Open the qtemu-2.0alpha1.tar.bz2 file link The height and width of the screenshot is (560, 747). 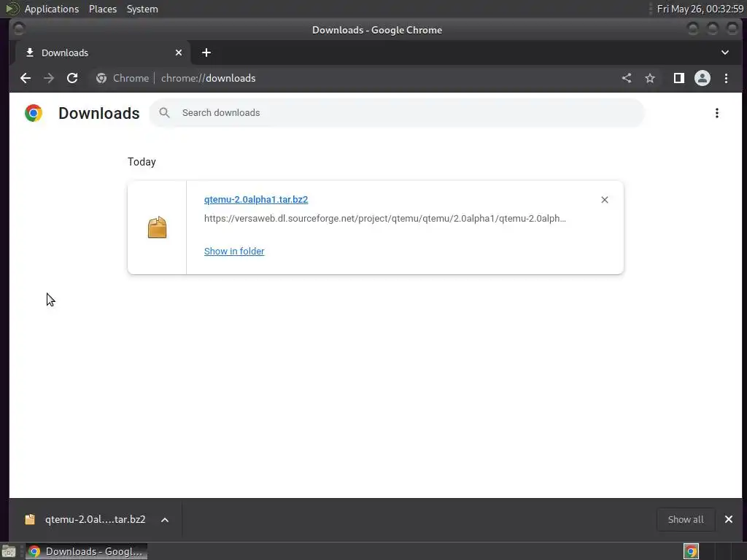tap(256, 200)
